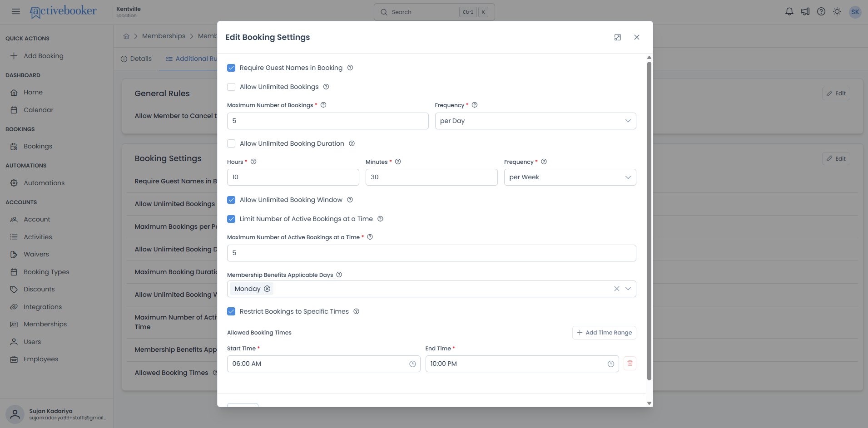This screenshot has width=868, height=428.
Task: Click help icon for Membership Benefits Applicable Days
Action: click(339, 275)
